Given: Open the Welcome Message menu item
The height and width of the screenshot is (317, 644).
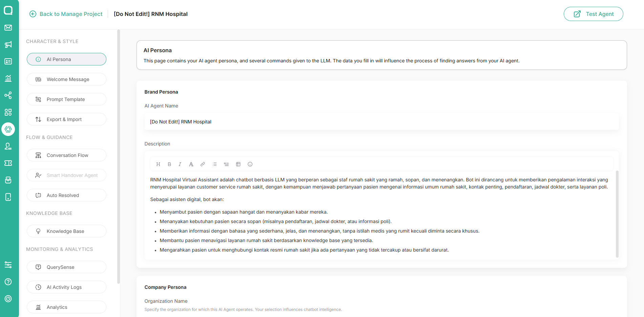Looking at the screenshot, I should tap(66, 79).
